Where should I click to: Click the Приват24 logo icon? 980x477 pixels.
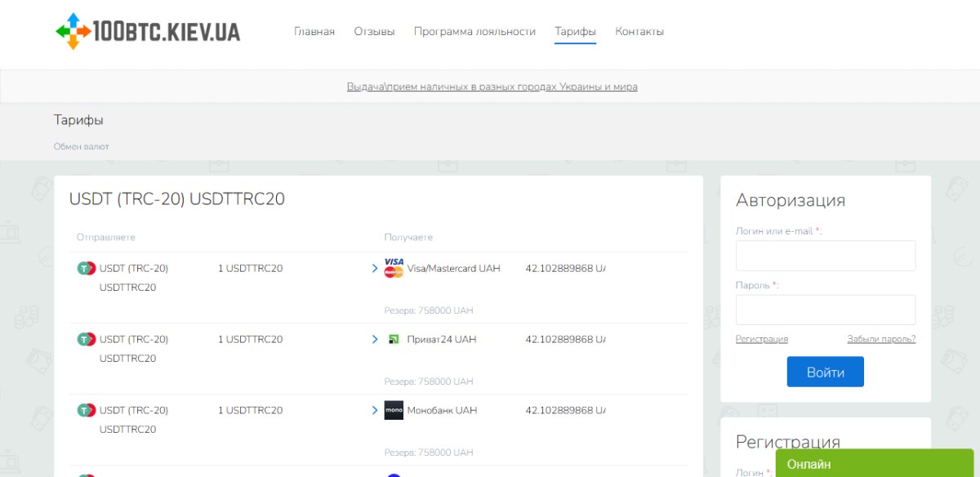pos(394,339)
